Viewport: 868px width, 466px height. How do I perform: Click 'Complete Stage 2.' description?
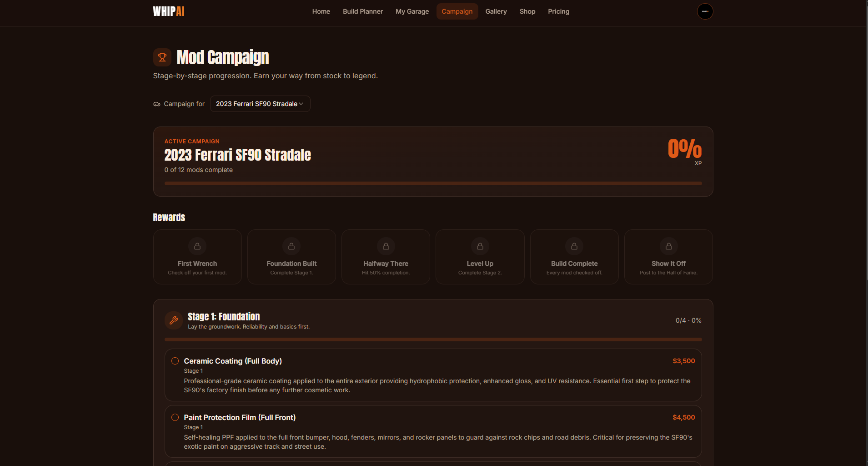[x=480, y=273]
